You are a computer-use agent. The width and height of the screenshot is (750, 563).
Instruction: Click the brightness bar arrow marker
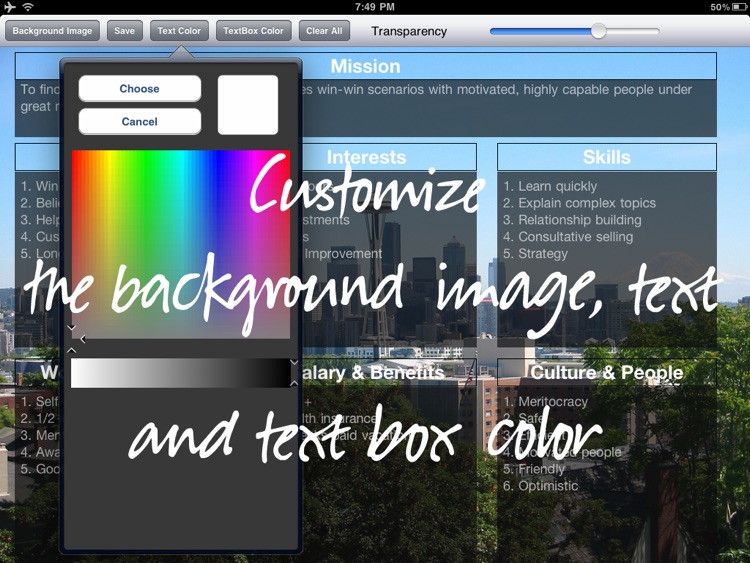pyautogui.click(x=294, y=373)
